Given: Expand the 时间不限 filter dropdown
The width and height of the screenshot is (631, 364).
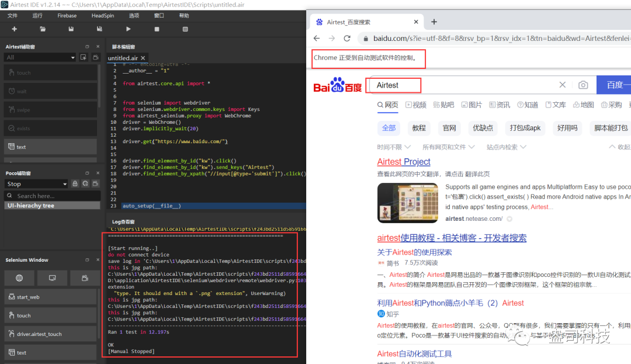Looking at the screenshot, I should coord(394,147).
